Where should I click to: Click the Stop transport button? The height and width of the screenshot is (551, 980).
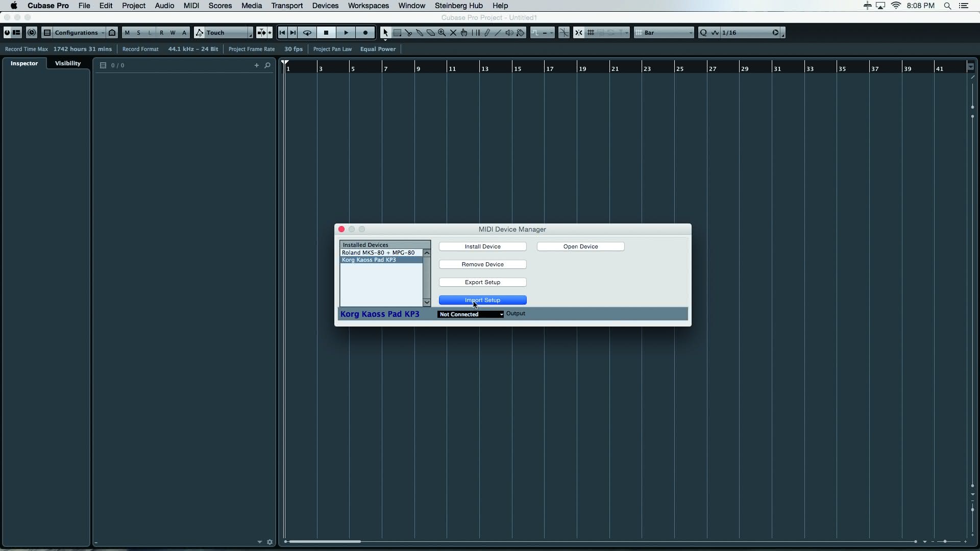326,33
